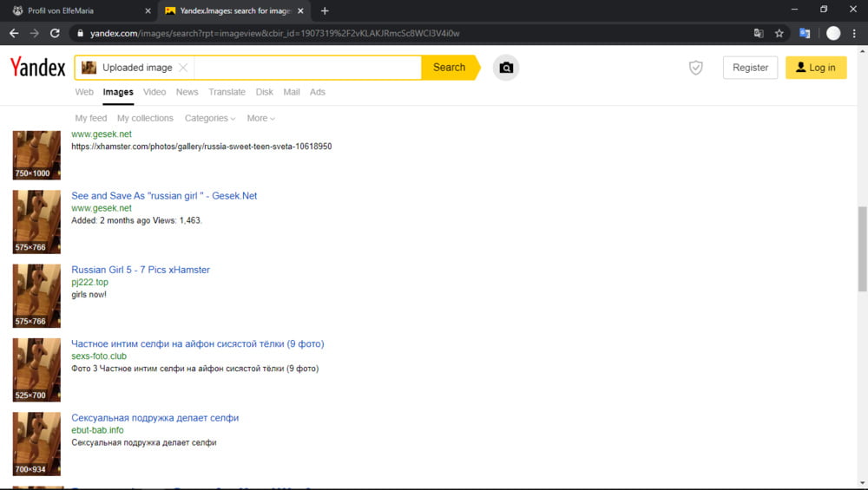
Task: Open the Chrome profile avatar
Action: pyautogui.click(x=833, y=33)
